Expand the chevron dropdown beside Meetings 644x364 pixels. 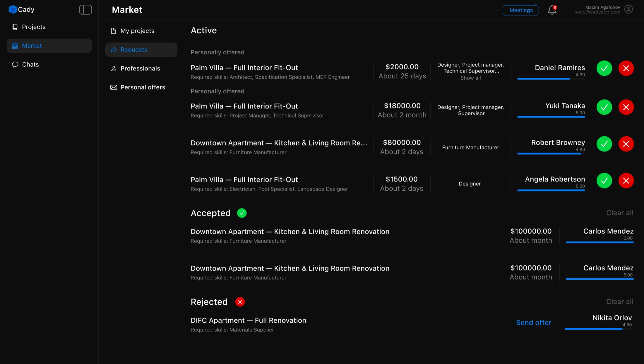(x=497, y=10)
